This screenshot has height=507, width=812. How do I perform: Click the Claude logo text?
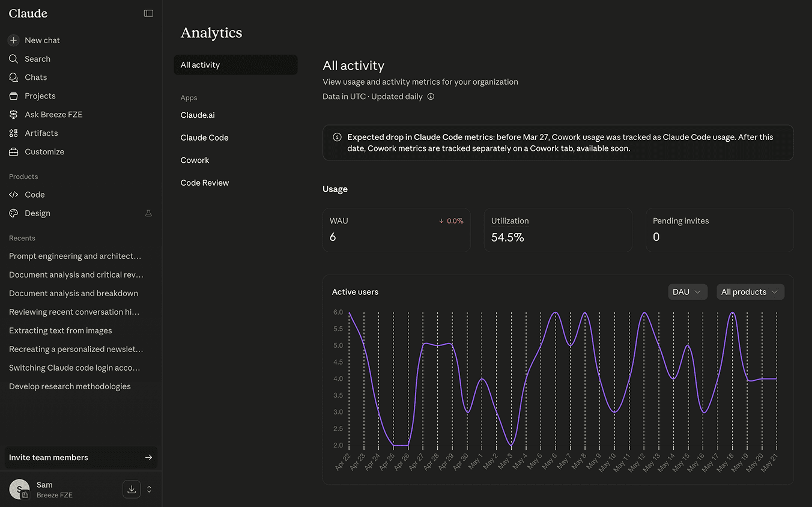[x=28, y=13]
